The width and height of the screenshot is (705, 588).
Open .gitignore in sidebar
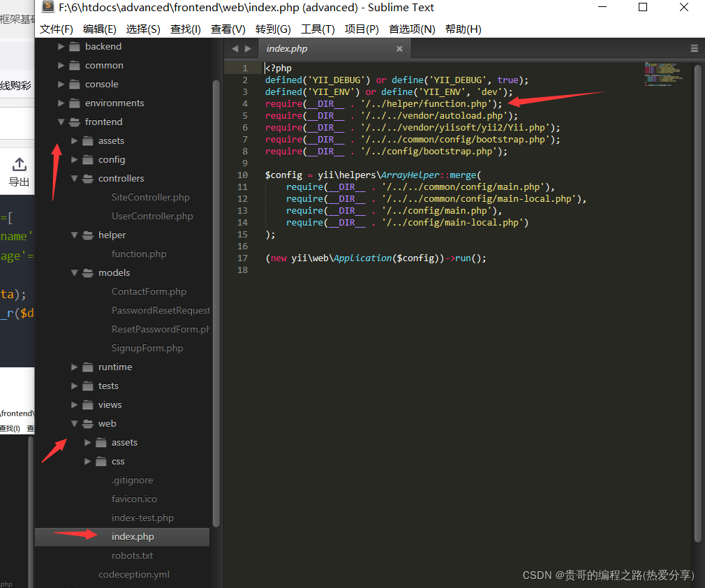pyautogui.click(x=132, y=480)
